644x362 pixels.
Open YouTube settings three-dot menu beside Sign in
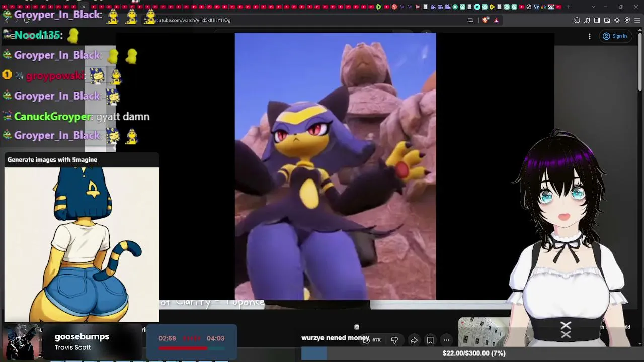coord(590,36)
